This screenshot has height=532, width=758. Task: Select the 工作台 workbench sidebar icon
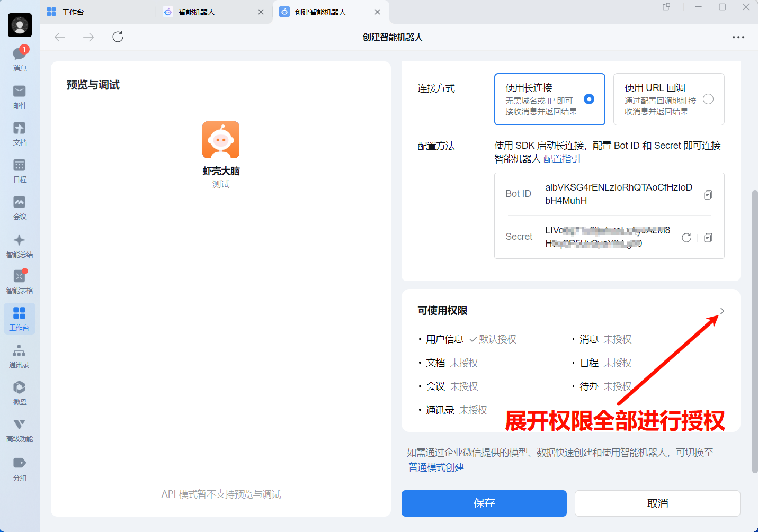coord(20,319)
